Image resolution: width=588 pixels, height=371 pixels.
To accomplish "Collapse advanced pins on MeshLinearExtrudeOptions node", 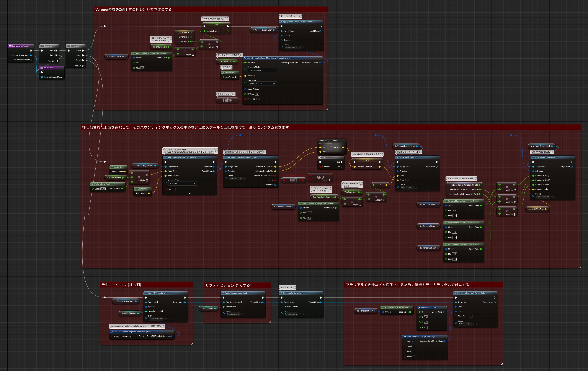I will [283, 103].
